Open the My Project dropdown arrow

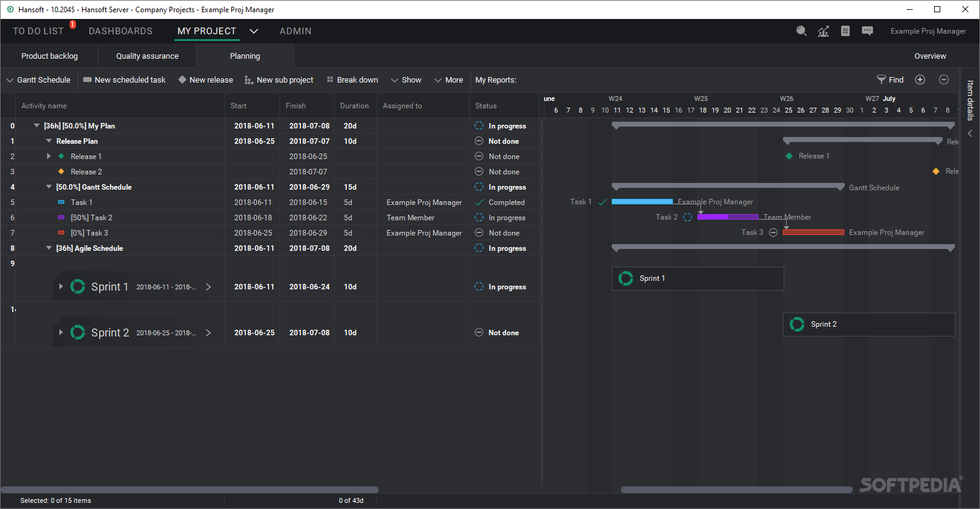254,31
